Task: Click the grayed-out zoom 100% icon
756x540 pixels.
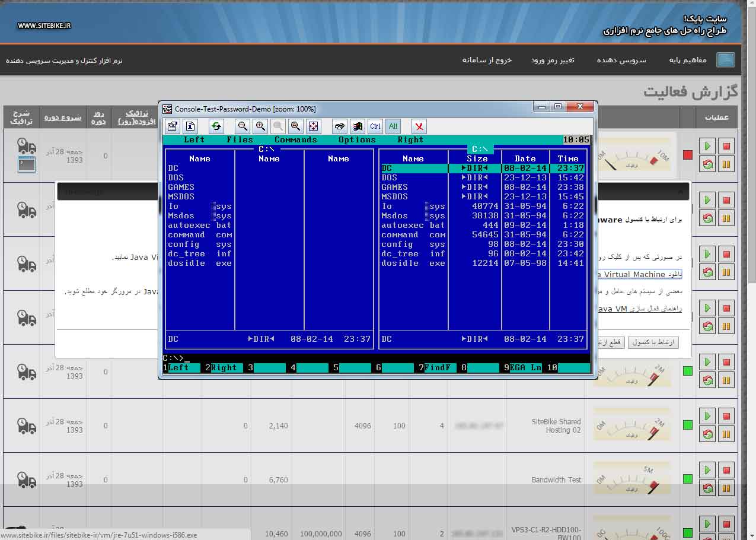Action: (278, 126)
